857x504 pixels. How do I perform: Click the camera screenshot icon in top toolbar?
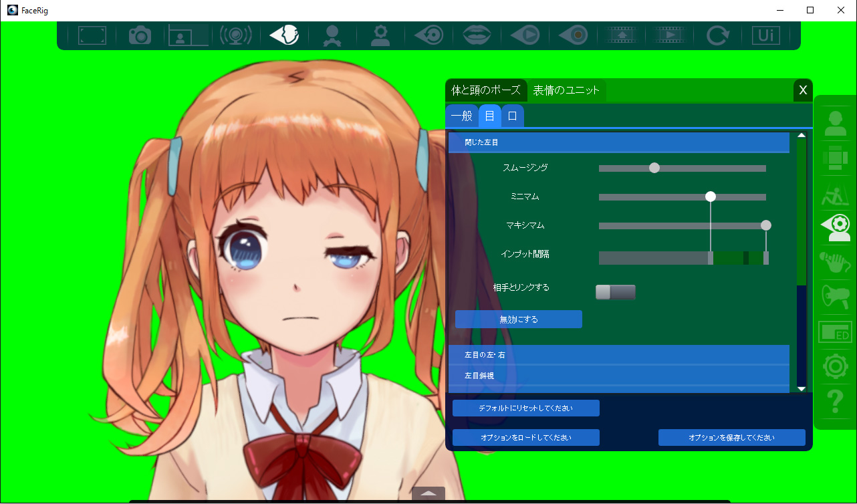pyautogui.click(x=140, y=35)
